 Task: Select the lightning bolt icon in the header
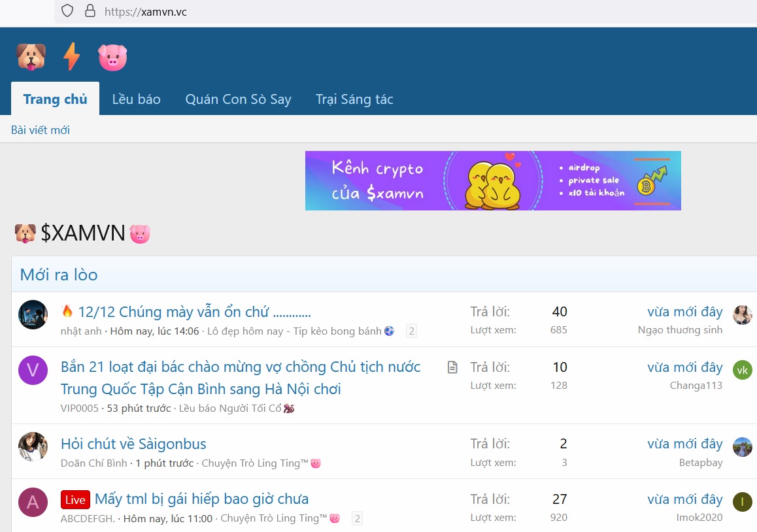click(72, 57)
